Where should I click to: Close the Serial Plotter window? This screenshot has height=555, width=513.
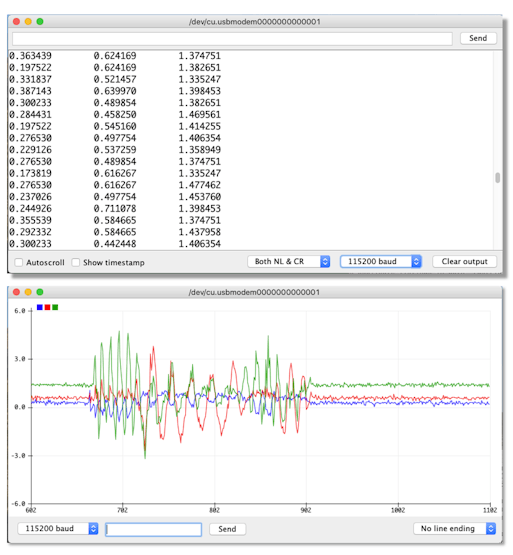tap(16, 292)
